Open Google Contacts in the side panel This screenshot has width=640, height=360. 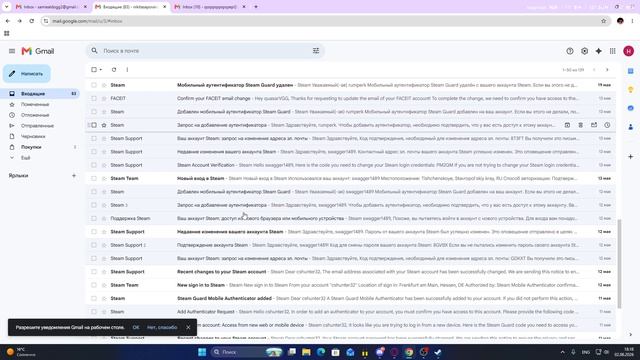631,127
